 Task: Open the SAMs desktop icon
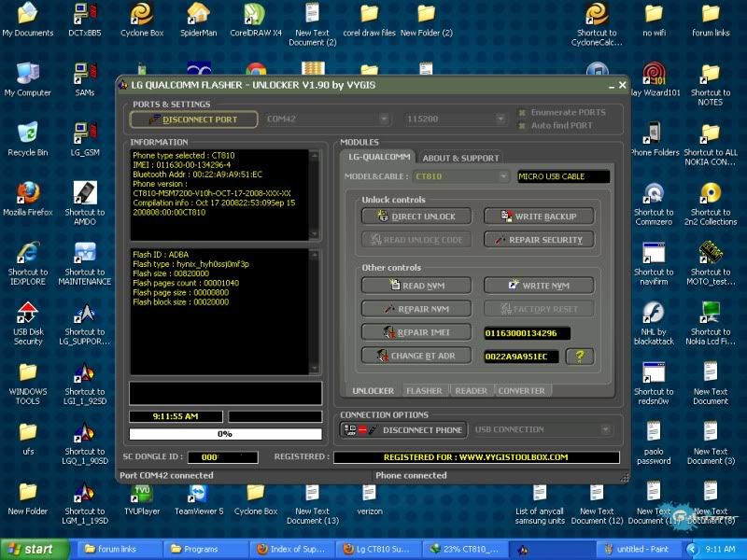[x=85, y=80]
